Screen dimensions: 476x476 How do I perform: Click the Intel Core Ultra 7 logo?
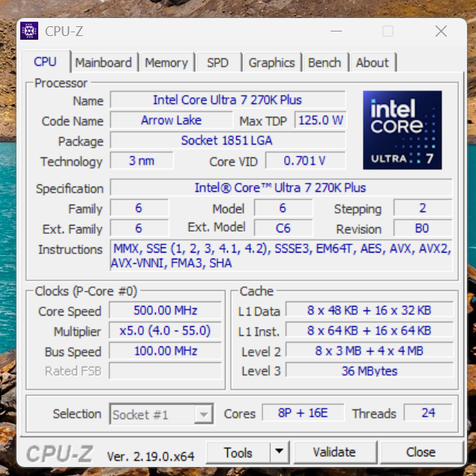(403, 130)
